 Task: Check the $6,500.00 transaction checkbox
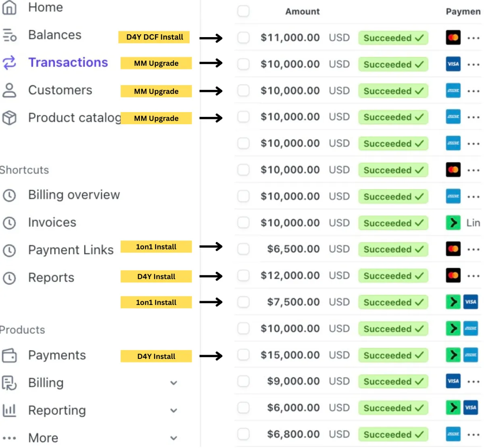[x=243, y=249]
